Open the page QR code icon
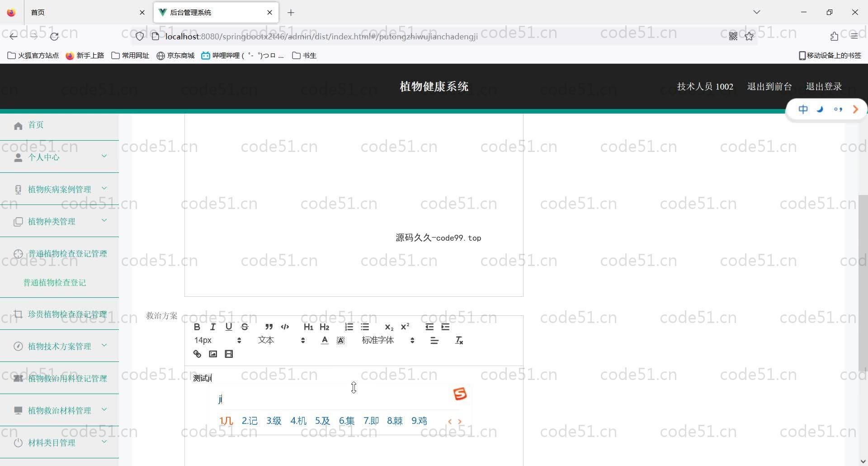Image resolution: width=868 pixels, height=466 pixels. tap(733, 36)
